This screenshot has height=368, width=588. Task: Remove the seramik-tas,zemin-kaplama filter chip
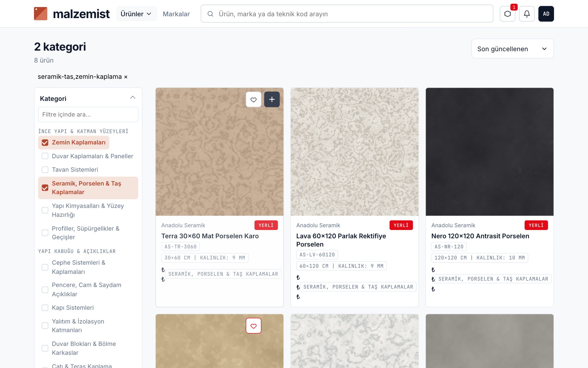coord(126,77)
